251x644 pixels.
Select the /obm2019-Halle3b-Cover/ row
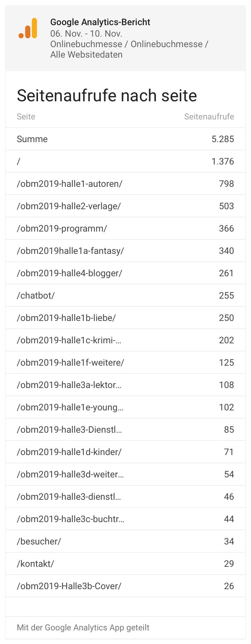[x=125, y=586]
